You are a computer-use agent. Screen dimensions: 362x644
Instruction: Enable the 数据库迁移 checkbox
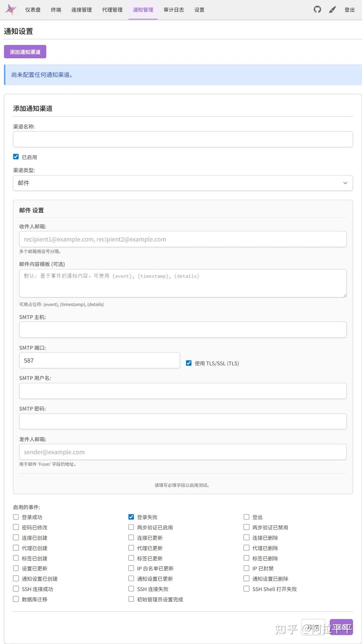coord(16,599)
